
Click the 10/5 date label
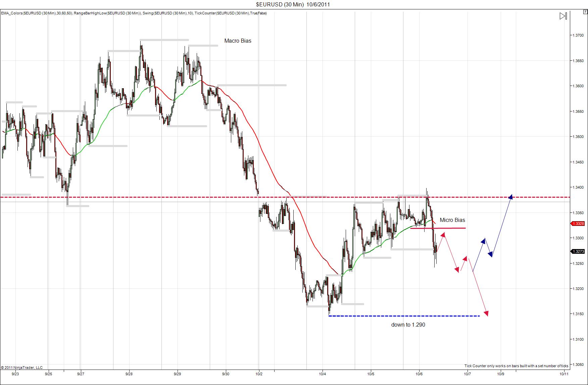coord(371,374)
